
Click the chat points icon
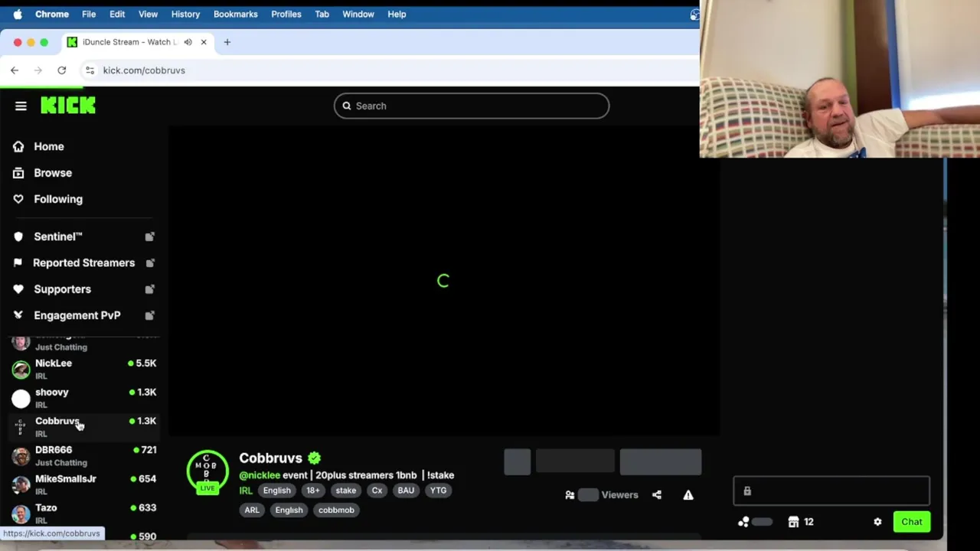tap(743, 522)
